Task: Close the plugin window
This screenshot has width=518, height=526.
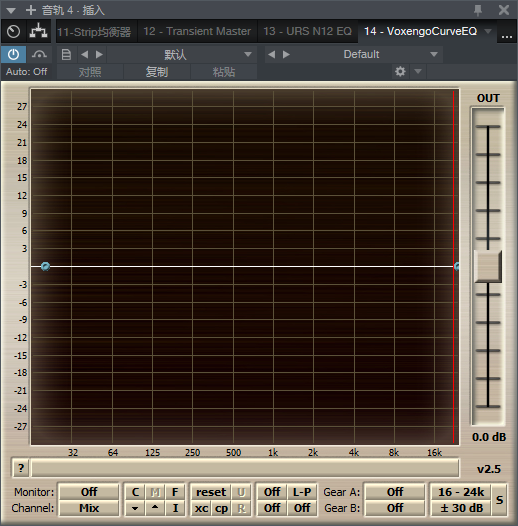Action: [504, 10]
